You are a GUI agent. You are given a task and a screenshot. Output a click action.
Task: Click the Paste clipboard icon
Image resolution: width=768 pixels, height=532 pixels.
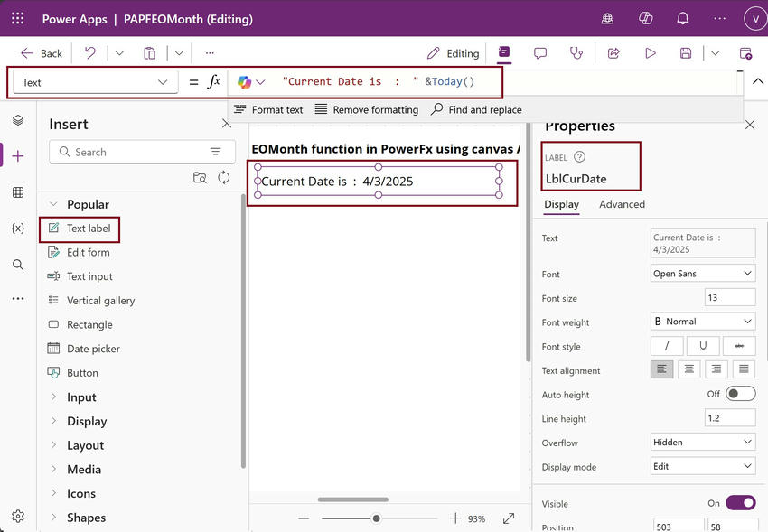149,53
